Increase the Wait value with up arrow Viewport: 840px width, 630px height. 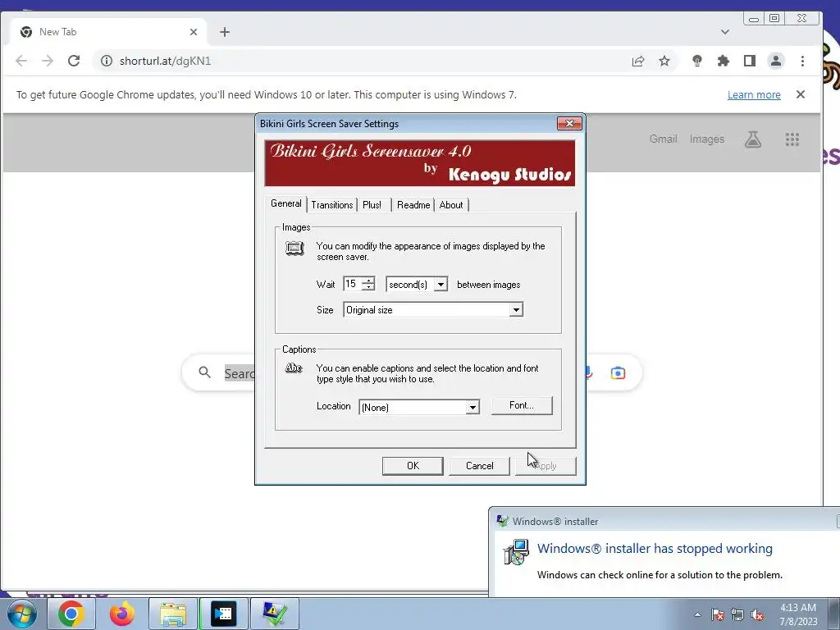tap(368, 281)
